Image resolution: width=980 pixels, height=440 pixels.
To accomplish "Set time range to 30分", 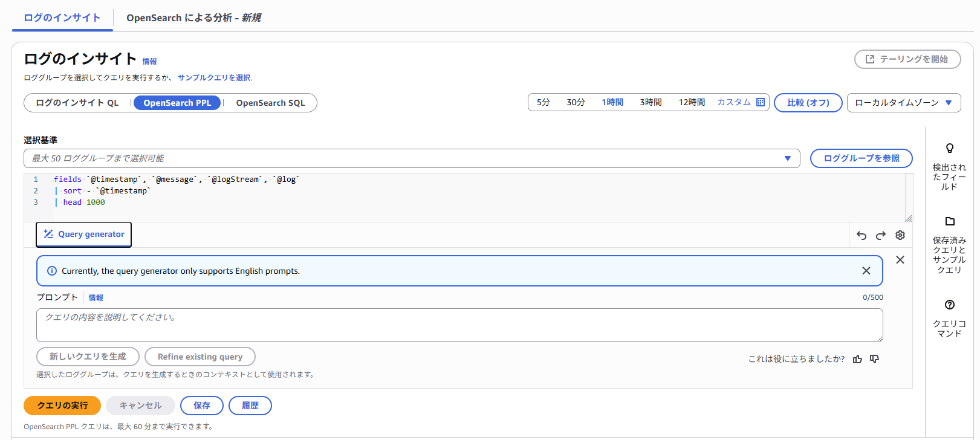I will [576, 102].
